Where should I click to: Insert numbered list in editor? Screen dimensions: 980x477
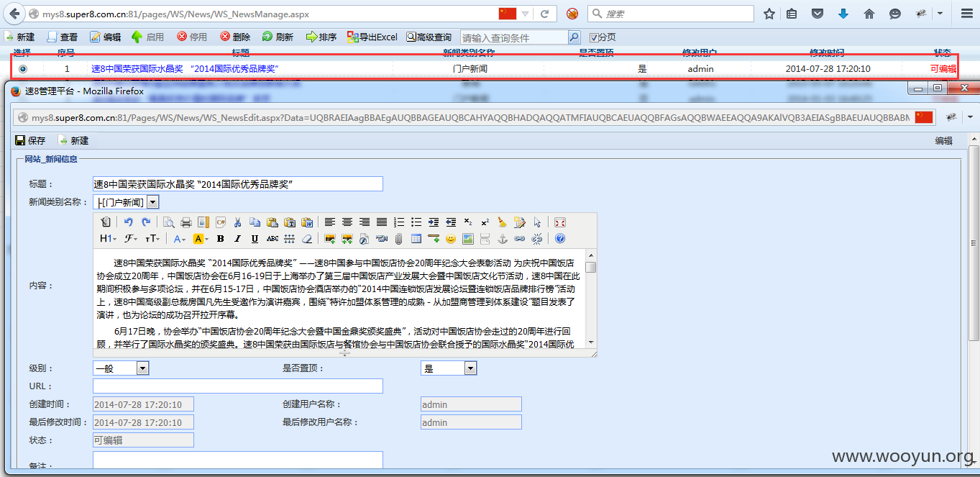(x=399, y=222)
